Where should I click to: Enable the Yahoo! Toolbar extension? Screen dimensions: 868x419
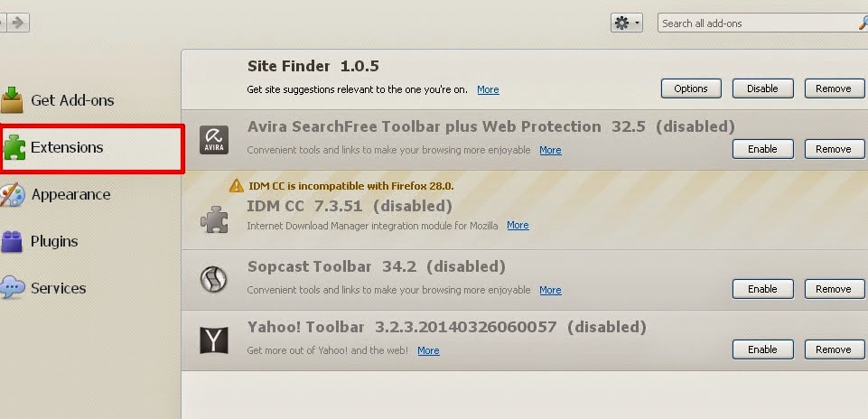(762, 349)
